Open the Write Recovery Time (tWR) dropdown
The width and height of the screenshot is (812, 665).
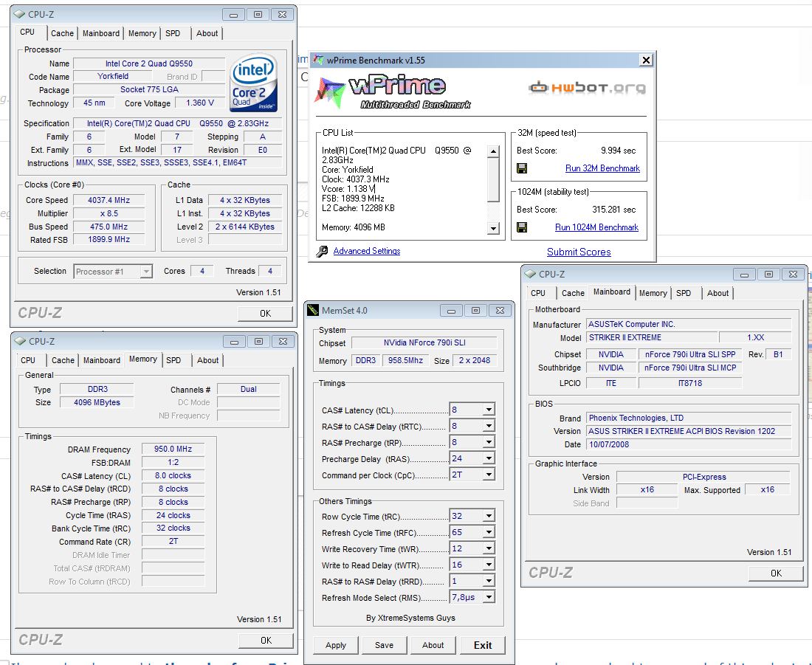489,548
